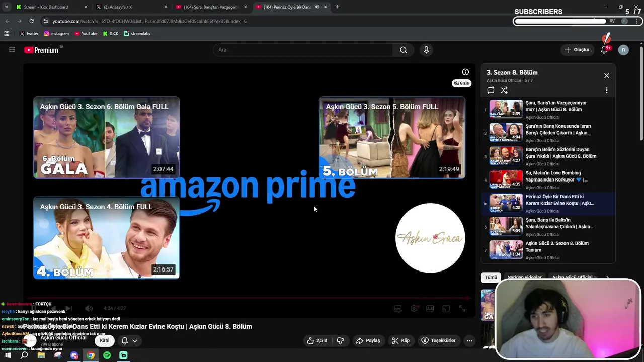Image resolution: width=644 pixels, height=362 pixels.
Task: Click the Aşkın Gücü channel circle logo
Action: [x=430, y=238]
